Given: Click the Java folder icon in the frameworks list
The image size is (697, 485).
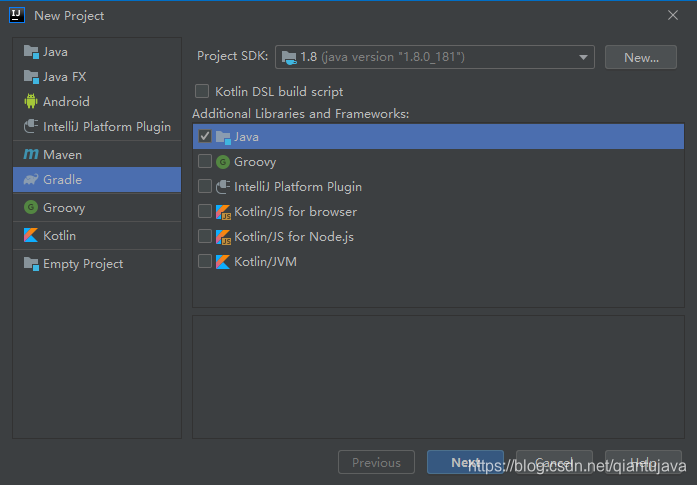Looking at the screenshot, I should click(223, 137).
